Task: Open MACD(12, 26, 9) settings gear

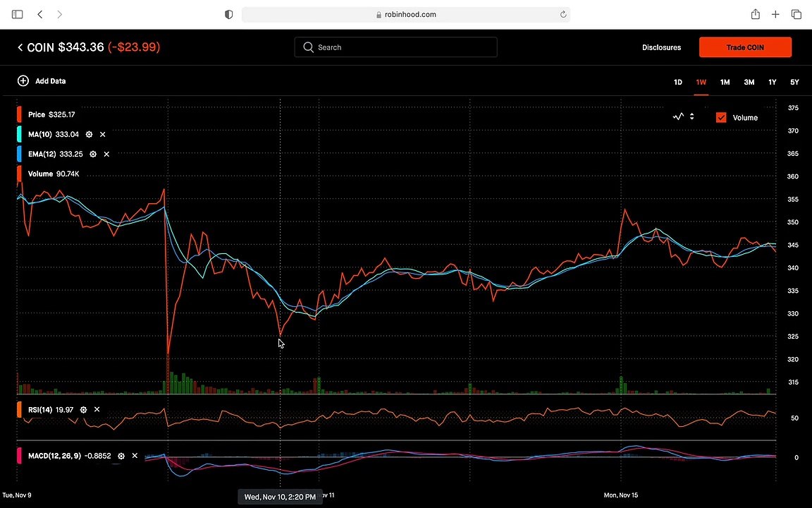Action: click(121, 456)
